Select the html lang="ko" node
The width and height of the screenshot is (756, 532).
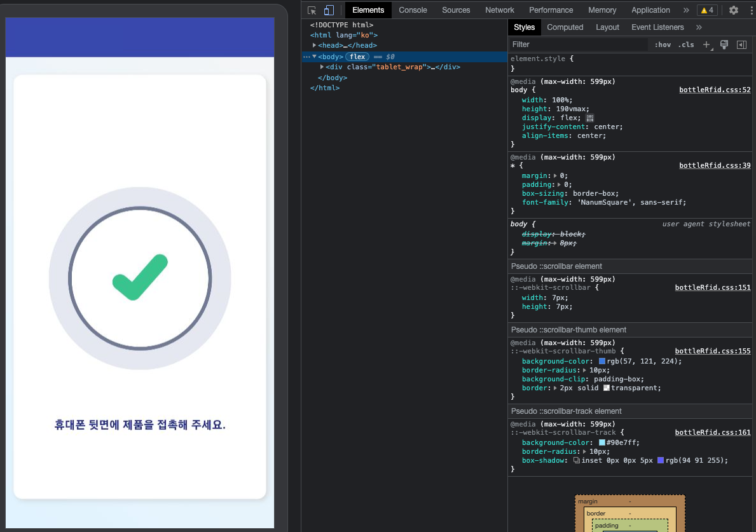tap(344, 35)
